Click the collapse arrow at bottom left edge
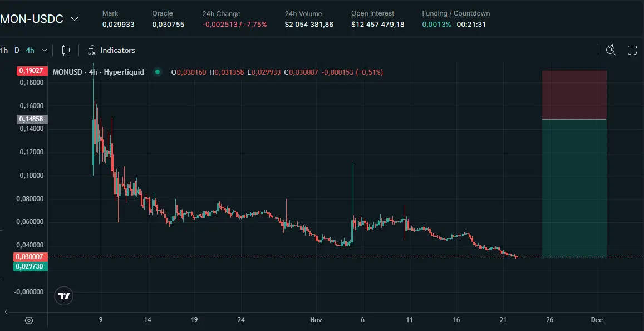The width and height of the screenshot is (644, 331). [x=6, y=312]
